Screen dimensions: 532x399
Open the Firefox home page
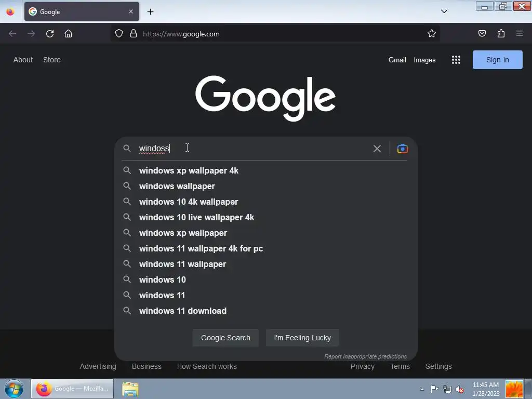tap(68, 34)
